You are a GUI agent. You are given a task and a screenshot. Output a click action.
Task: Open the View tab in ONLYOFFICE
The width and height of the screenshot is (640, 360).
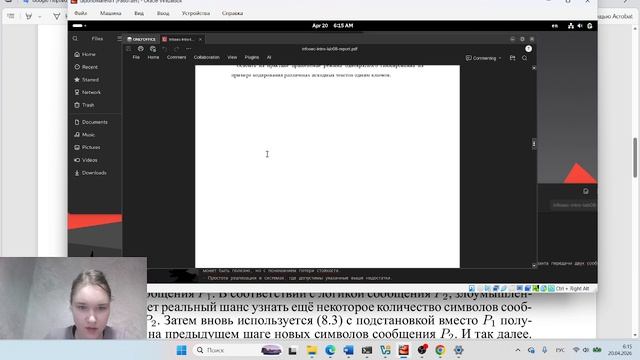(232, 58)
